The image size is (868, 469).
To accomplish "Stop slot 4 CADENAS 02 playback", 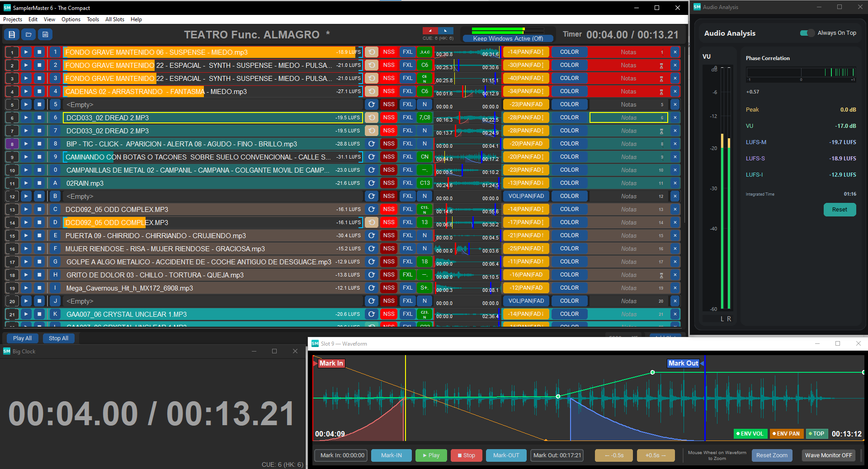I will point(39,91).
